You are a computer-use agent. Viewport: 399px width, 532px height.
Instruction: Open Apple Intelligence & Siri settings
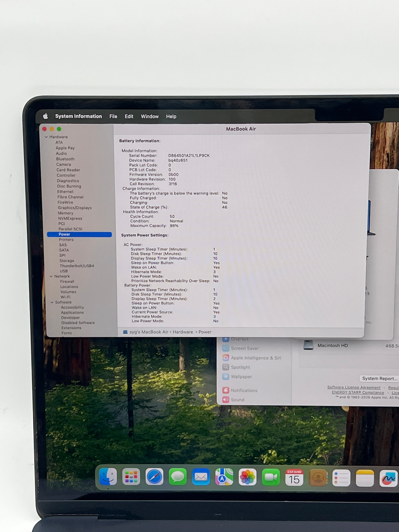256,358
